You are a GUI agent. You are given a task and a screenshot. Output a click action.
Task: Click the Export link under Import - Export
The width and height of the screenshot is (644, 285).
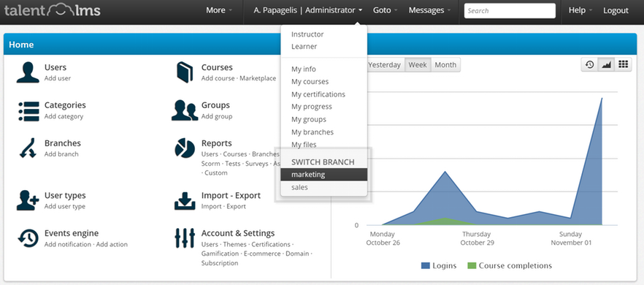click(236, 207)
